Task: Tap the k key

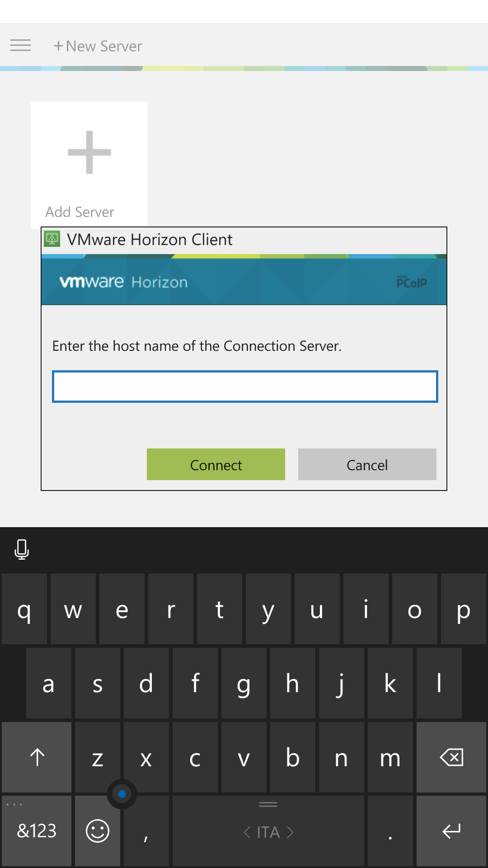Action: (x=390, y=683)
